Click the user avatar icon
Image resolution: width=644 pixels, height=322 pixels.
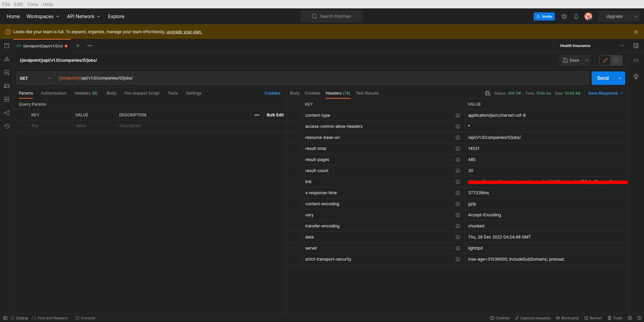(588, 16)
